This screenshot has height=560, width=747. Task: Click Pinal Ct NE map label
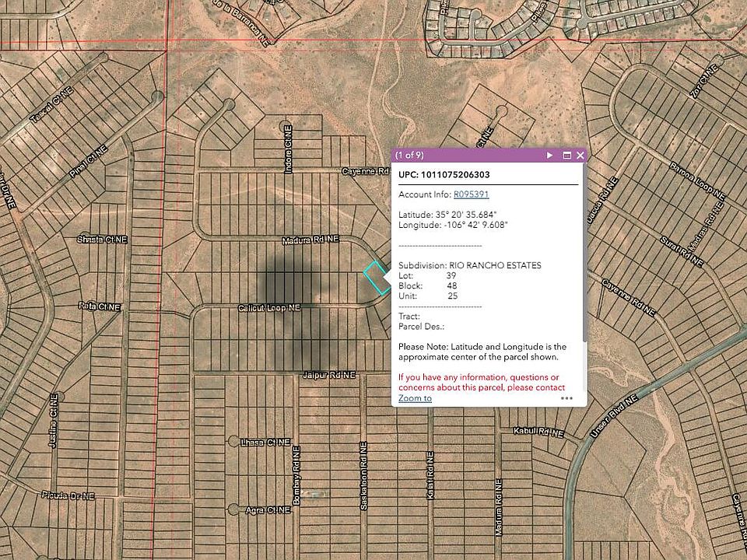pyautogui.click(x=88, y=162)
